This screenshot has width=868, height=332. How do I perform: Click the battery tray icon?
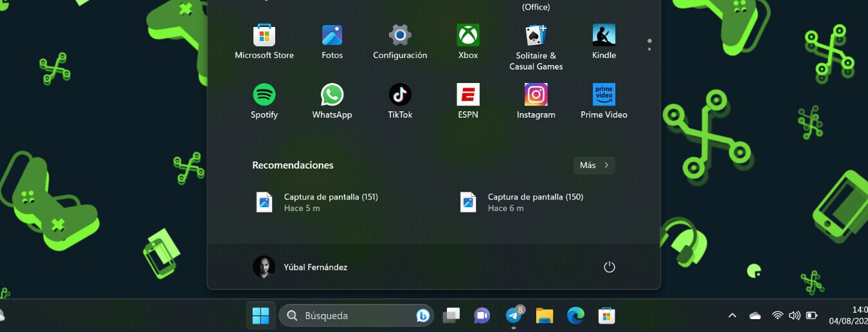pyautogui.click(x=812, y=316)
